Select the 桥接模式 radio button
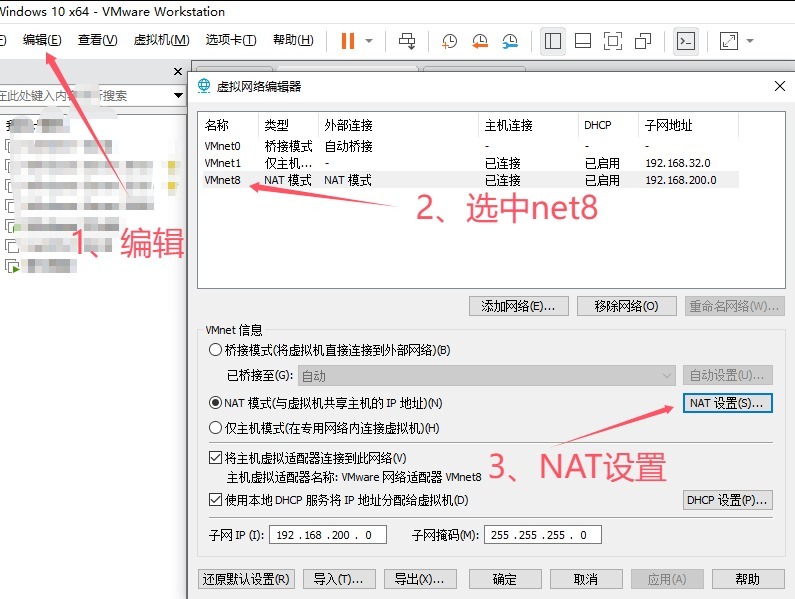 (x=215, y=351)
